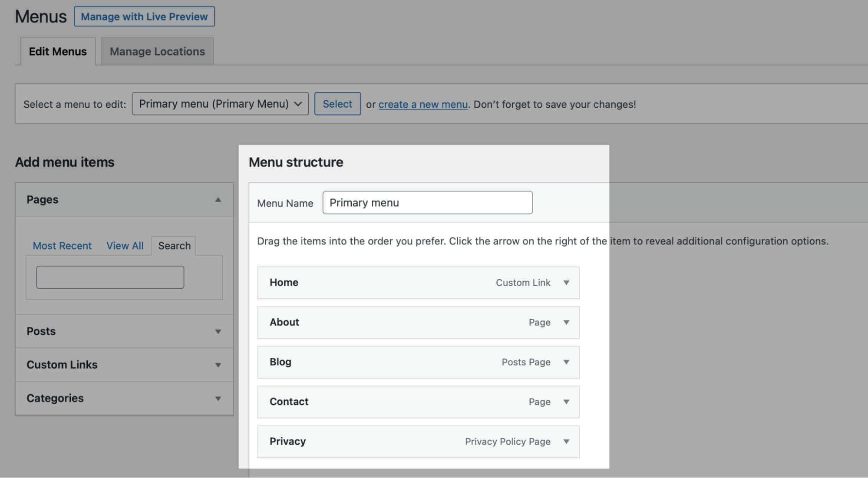Viewport: 868px width, 478px height.
Task: Focus the page search input field
Action: (x=110, y=277)
